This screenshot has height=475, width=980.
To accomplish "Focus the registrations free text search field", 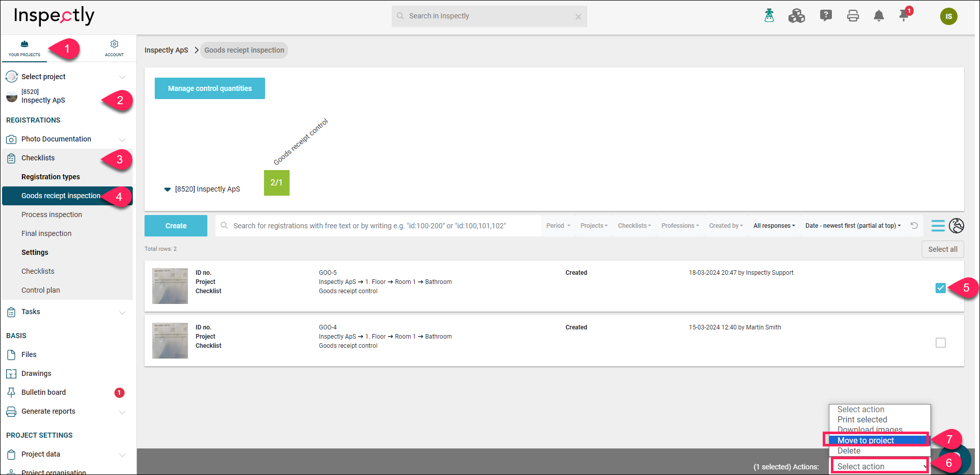I will (x=378, y=226).
